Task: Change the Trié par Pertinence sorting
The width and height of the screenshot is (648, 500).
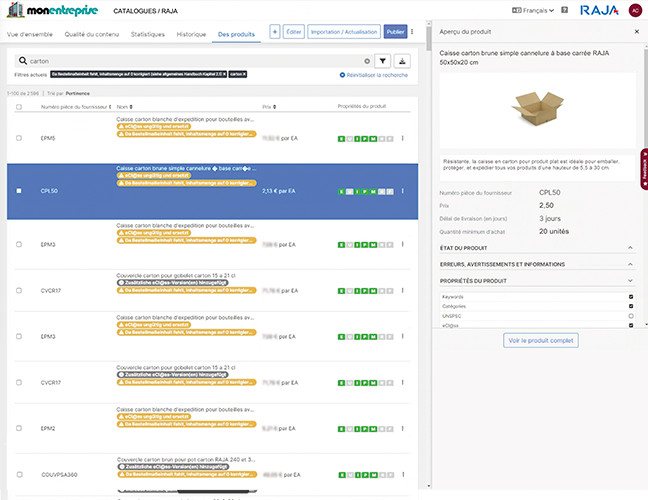Action: coord(77,93)
